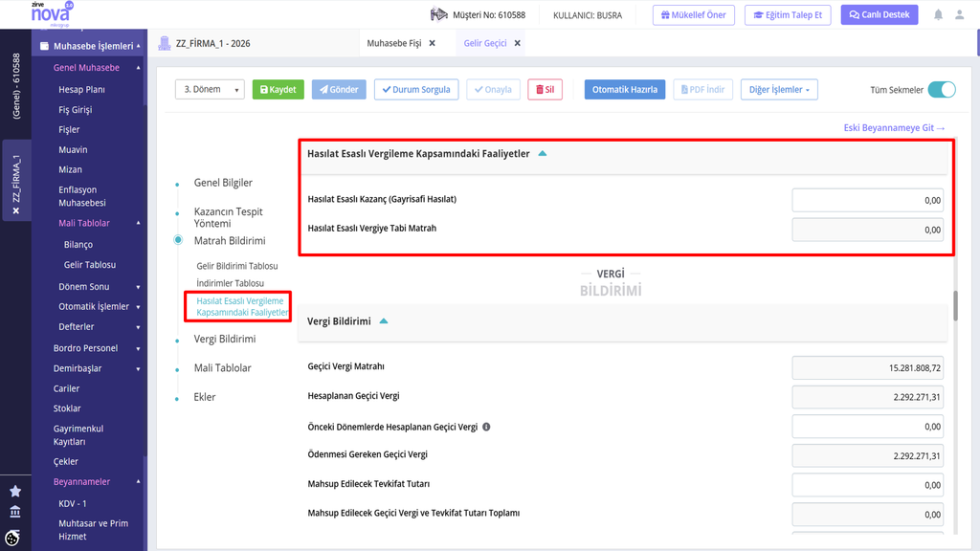Screen dimensions: 980x551
Task: Open Gelir Tablosu in sidebar
Action: click(89, 264)
